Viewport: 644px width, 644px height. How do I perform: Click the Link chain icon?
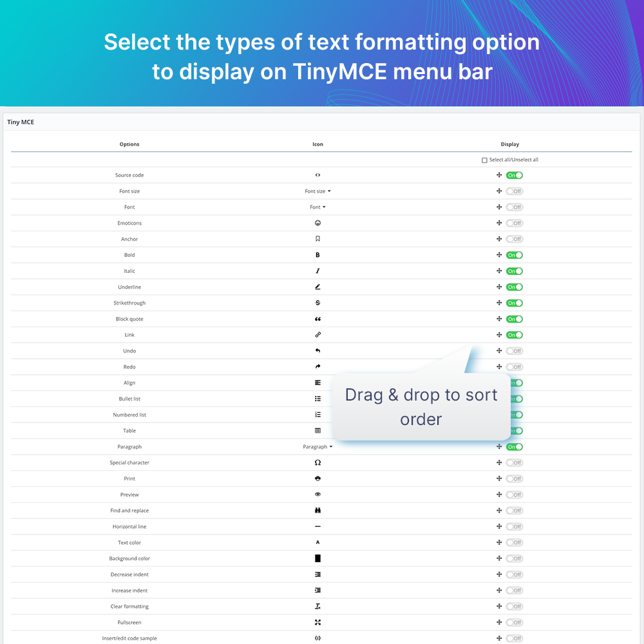tap(317, 335)
